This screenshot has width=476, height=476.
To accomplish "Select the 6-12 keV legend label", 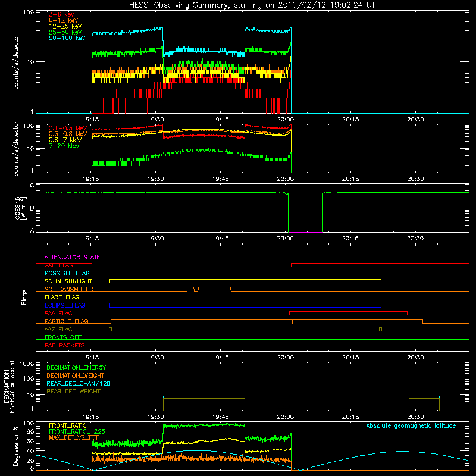I will [x=64, y=20].
